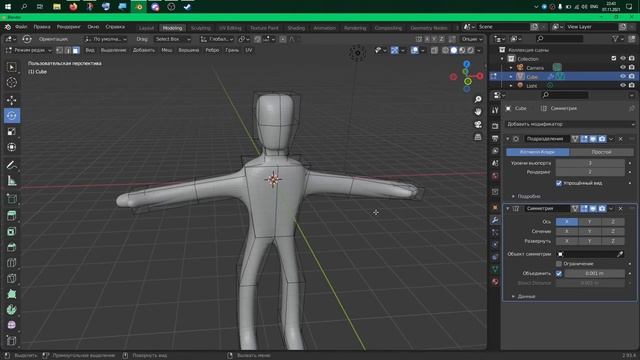This screenshot has width=640, height=360.
Task: Select the Cursor tool
Action: pos(11,82)
